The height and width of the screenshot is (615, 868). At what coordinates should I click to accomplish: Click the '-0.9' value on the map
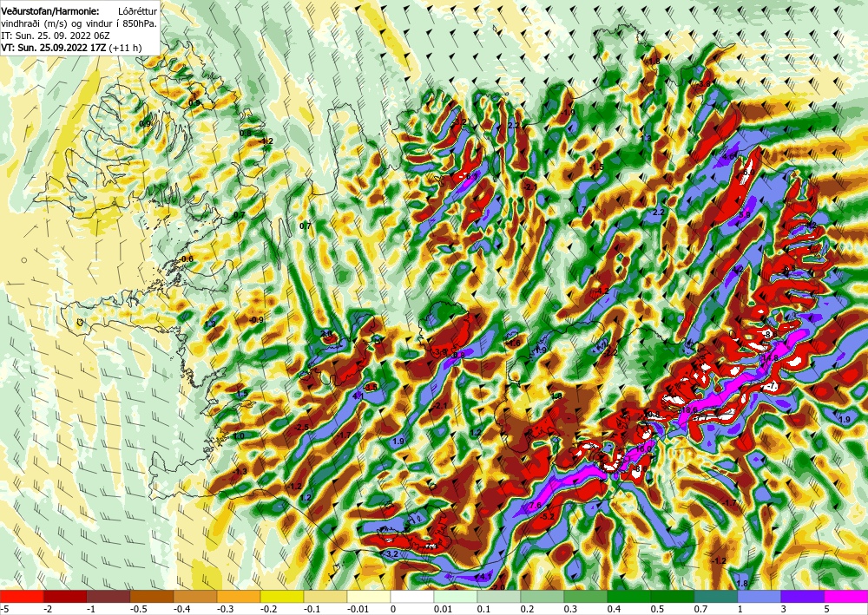click(x=256, y=320)
